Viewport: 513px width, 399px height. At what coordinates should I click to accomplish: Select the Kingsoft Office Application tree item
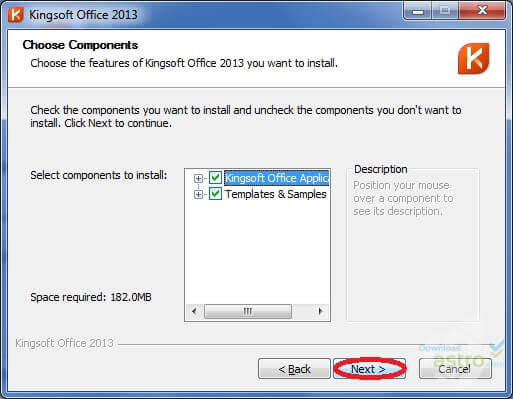[276, 178]
